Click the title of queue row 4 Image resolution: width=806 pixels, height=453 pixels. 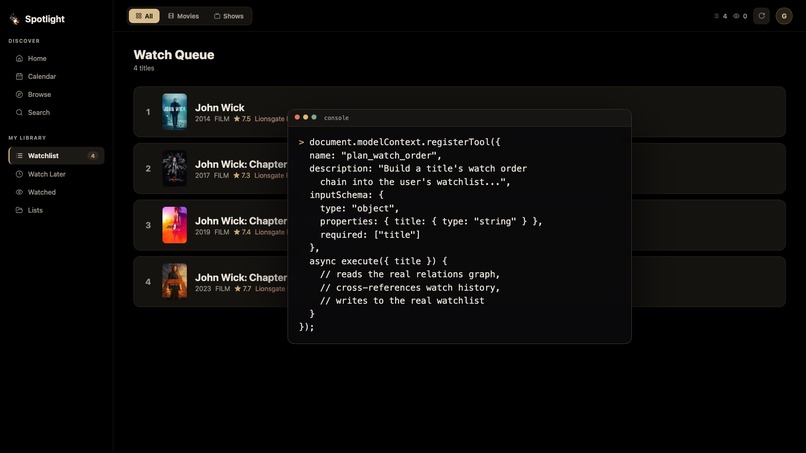click(241, 277)
